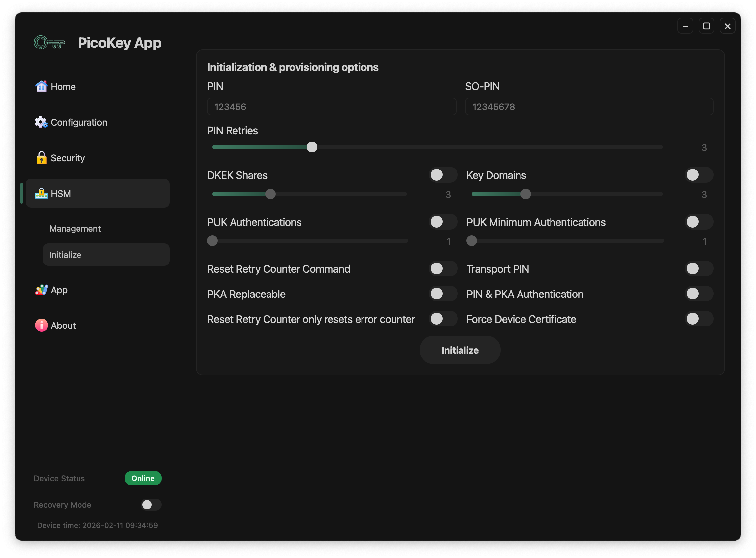
Task: Enable the DKEK Shares toggle
Action: (443, 175)
